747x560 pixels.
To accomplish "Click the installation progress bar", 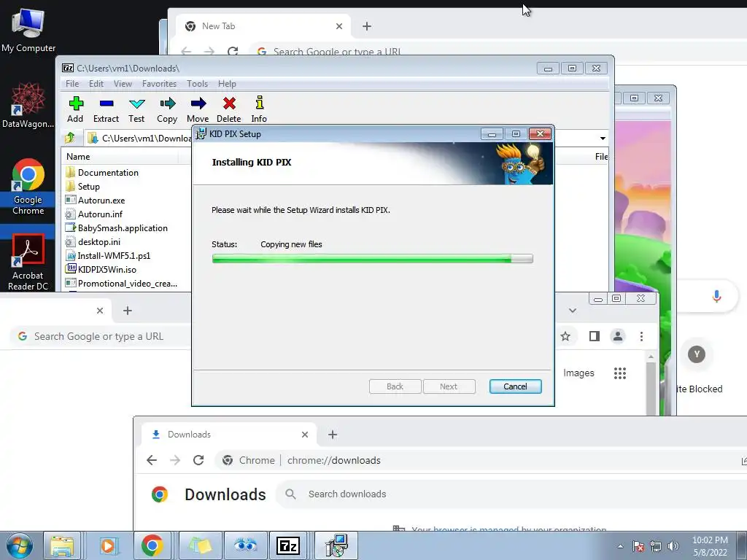I will (x=373, y=259).
